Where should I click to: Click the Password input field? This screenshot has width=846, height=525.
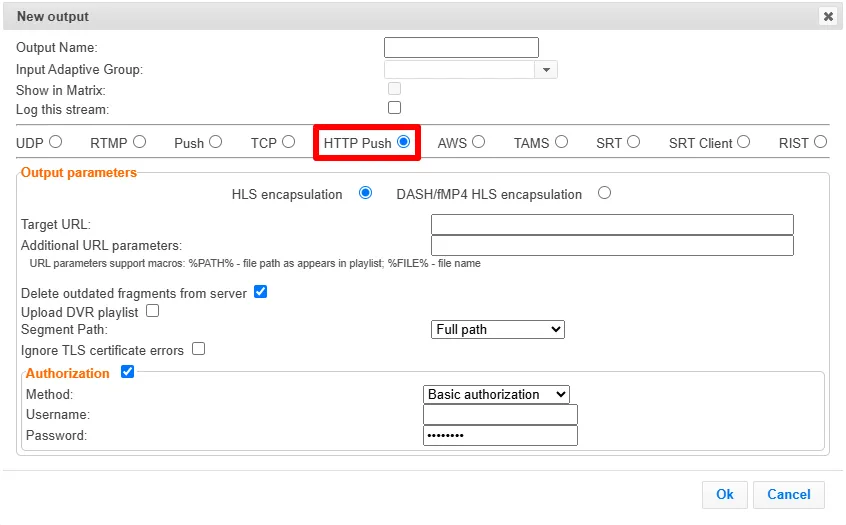[x=500, y=435]
